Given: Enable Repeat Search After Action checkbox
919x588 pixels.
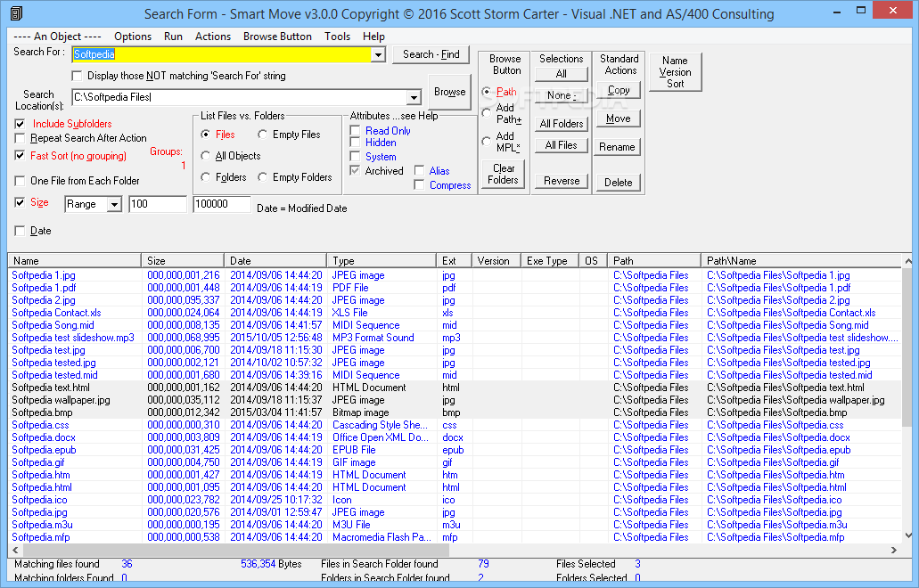Looking at the screenshot, I should point(20,138).
